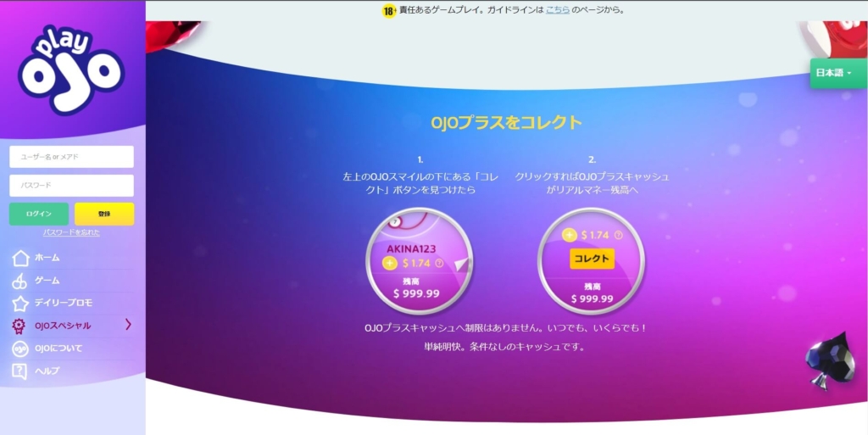
Task: Focus the ユーザー名 or メアド field
Action: (71, 157)
